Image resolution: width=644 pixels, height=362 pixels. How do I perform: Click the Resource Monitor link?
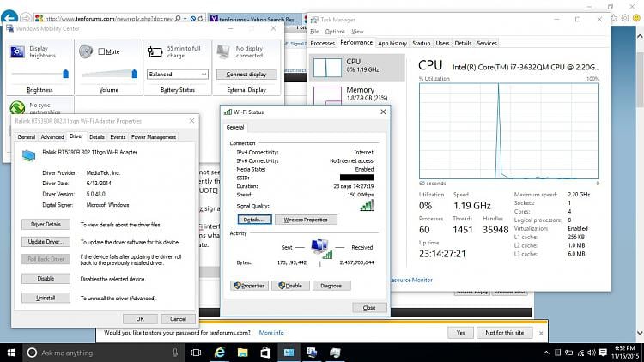point(411,280)
